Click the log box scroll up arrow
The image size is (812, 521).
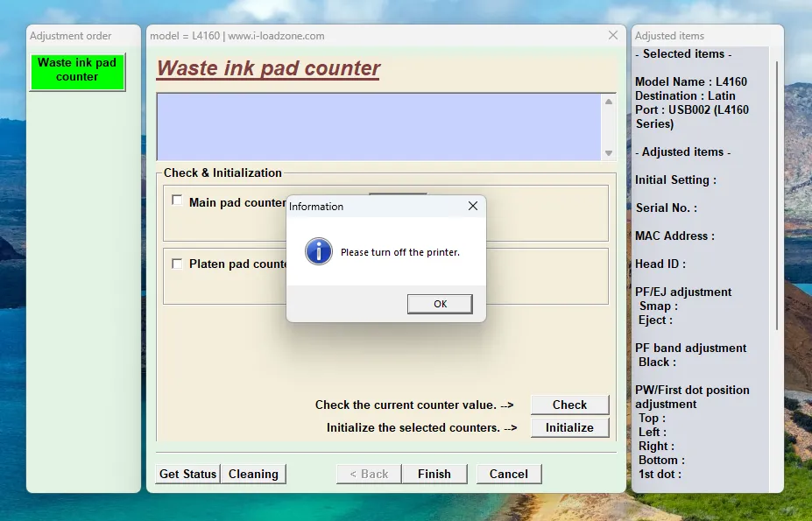click(609, 102)
